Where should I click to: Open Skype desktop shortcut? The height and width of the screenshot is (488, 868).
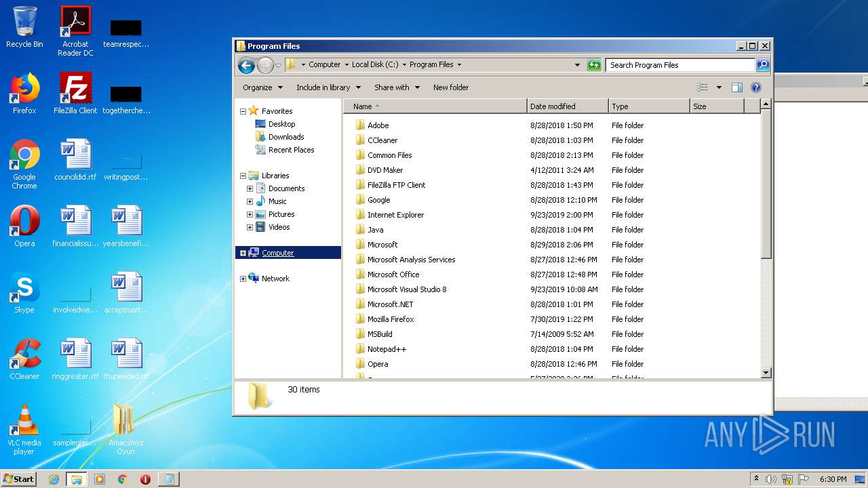click(x=24, y=293)
